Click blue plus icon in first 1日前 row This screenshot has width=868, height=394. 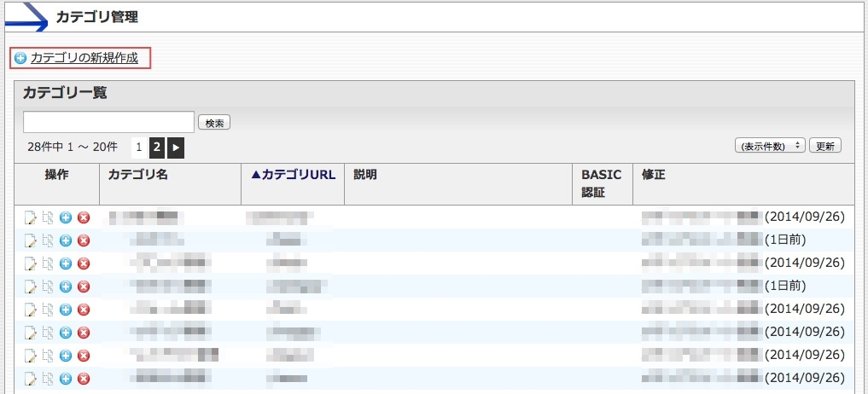click(66, 240)
